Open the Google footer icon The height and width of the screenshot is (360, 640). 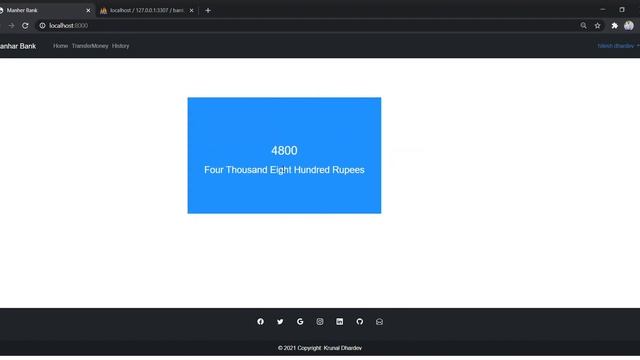pyautogui.click(x=300, y=322)
